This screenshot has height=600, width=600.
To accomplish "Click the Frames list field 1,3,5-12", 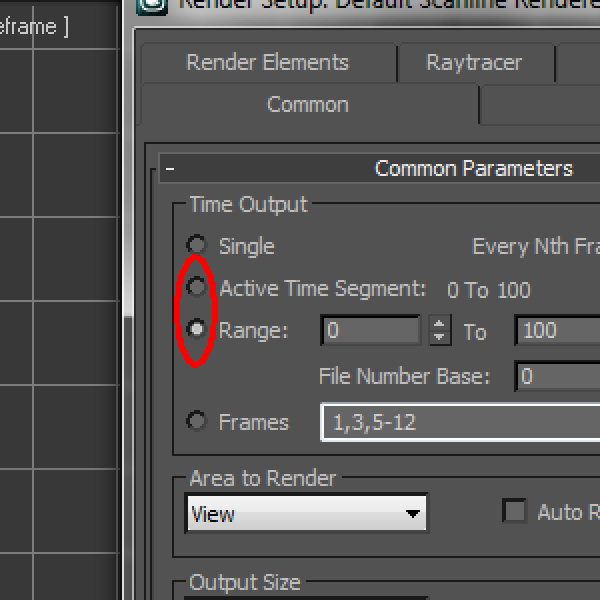I will click(x=460, y=422).
